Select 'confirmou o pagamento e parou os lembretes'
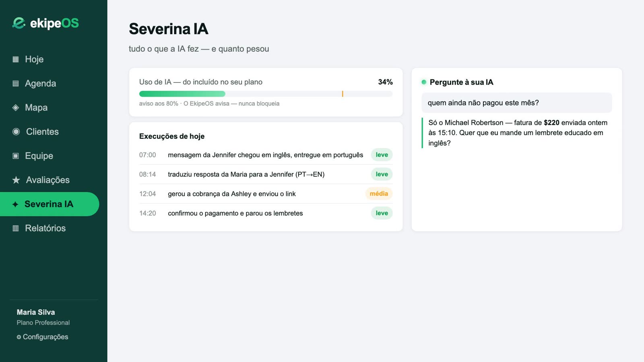The height and width of the screenshot is (362, 644). click(235, 213)
